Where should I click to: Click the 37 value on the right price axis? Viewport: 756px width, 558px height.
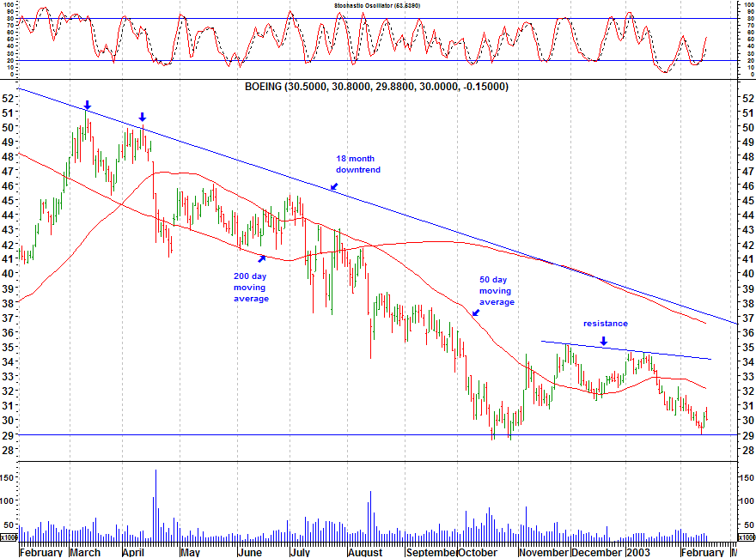click(x=747, y=318)
